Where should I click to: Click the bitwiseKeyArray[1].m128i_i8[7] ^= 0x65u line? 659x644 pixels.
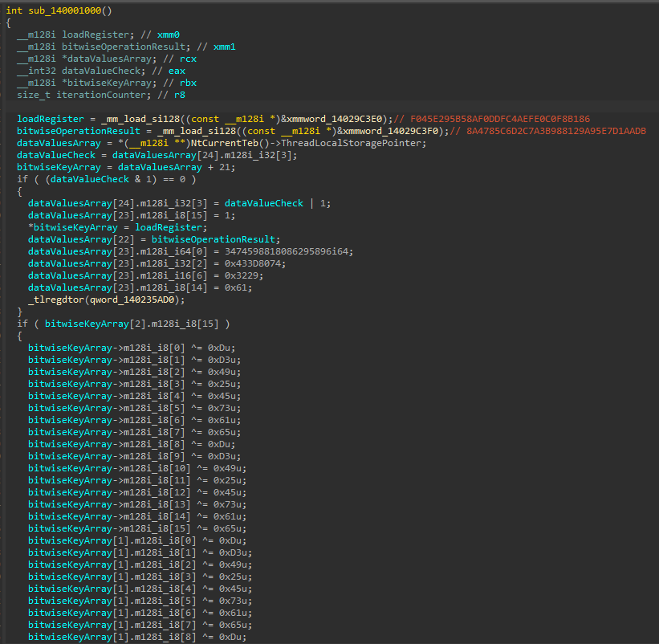coord(140,625)
